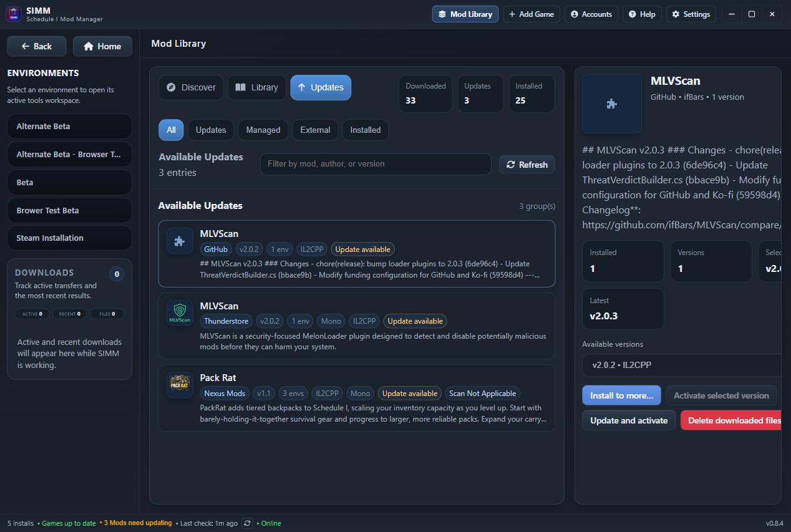This screenshot has height=532, width=791.
Task: Click Update available badge on MLVScan GitHub entry
Action: (x=363, y=249)
